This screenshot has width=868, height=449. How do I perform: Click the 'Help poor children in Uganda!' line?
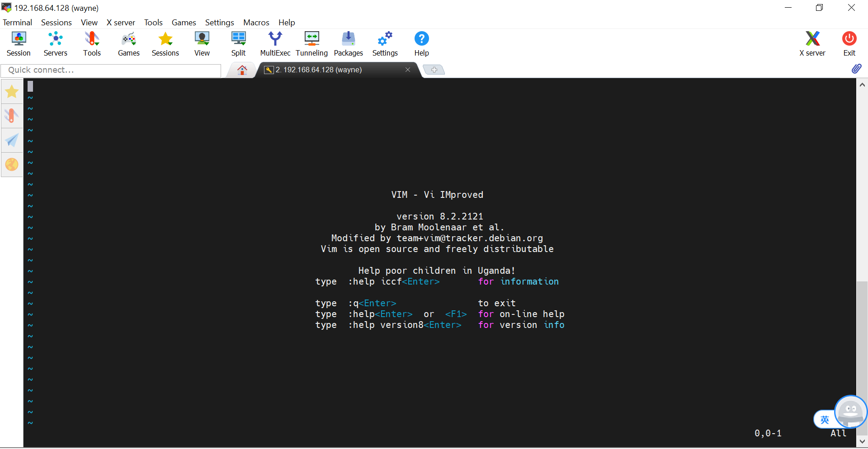(x=437, y=271)
